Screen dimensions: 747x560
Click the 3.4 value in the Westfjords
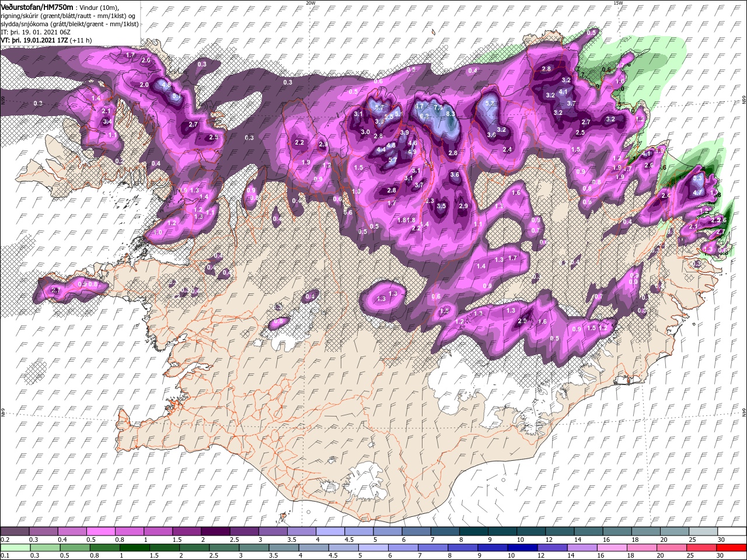click(x=107, y=122)
